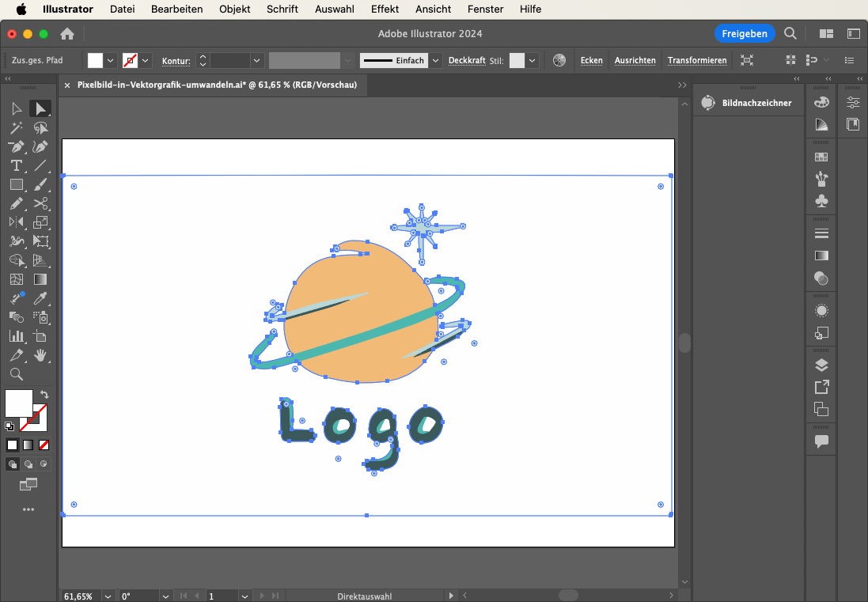Open the zoom level dropdown
868x602 pixels.
(108, 596)
